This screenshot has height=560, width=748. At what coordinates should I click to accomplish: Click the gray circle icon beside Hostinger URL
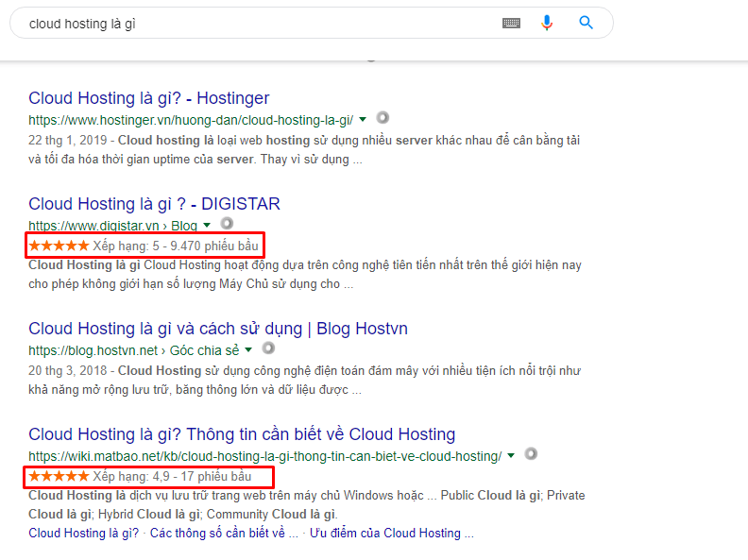point(382,117)
